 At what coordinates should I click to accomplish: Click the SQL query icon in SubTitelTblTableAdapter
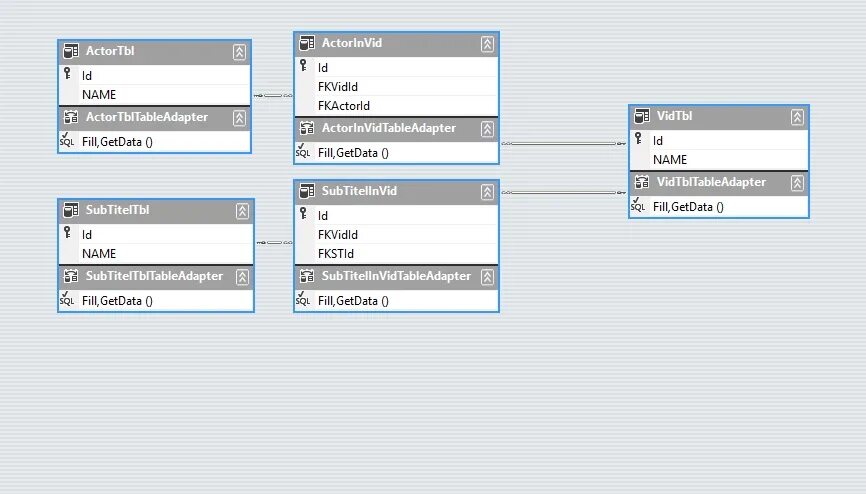pos(67,299)
